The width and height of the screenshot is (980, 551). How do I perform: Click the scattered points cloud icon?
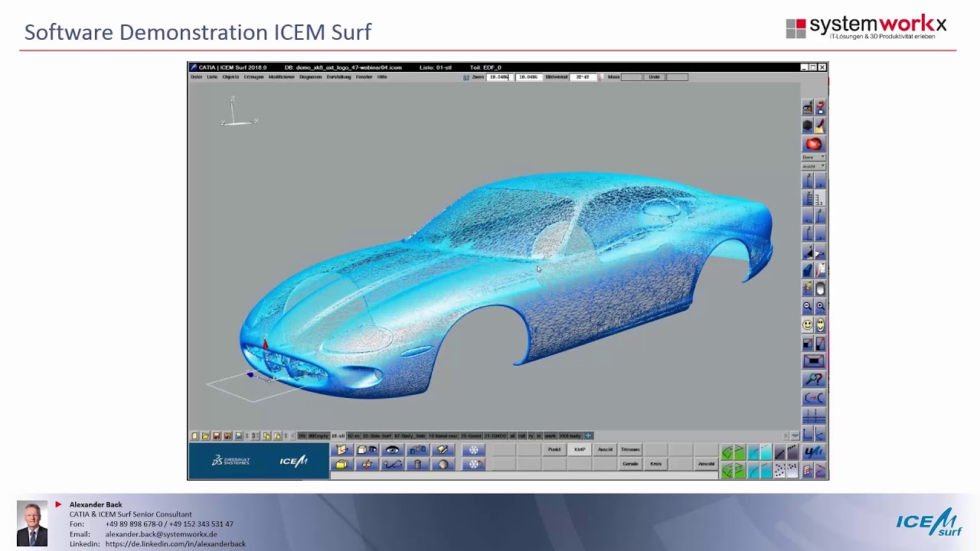779,470
